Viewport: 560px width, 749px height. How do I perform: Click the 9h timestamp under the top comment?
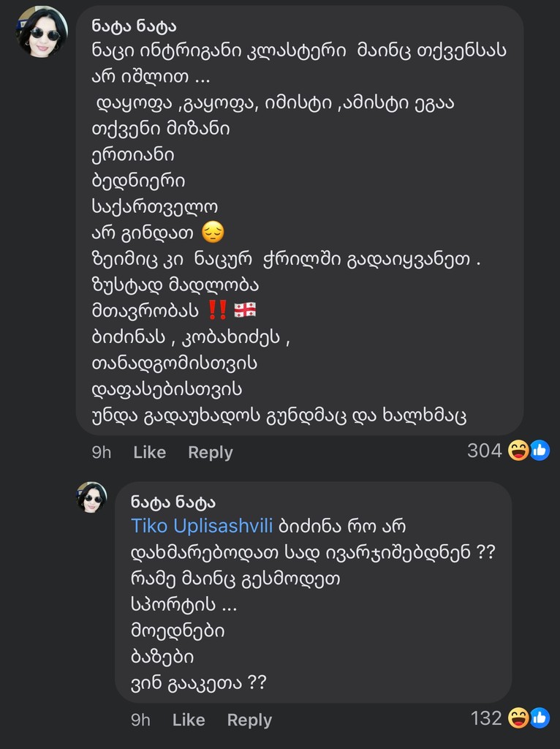point(101,452)
